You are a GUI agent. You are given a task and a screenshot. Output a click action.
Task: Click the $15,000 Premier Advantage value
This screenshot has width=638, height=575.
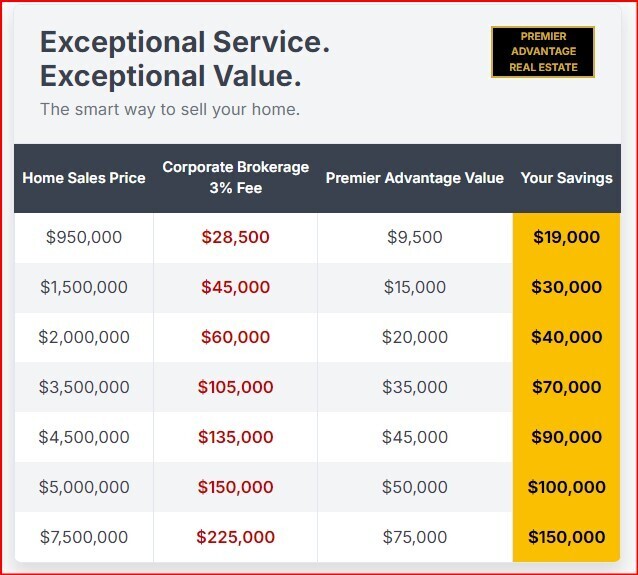pyautogui.click(x=415, y=287)
